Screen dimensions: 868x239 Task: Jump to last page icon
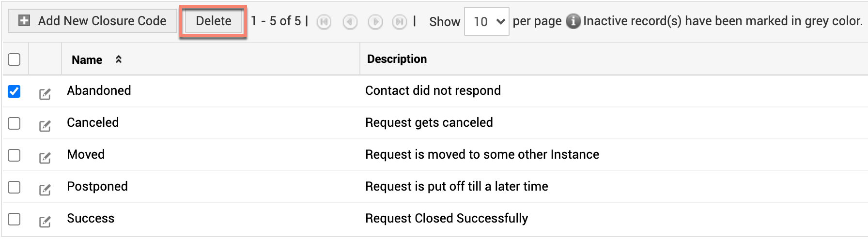tap(400, 22)
